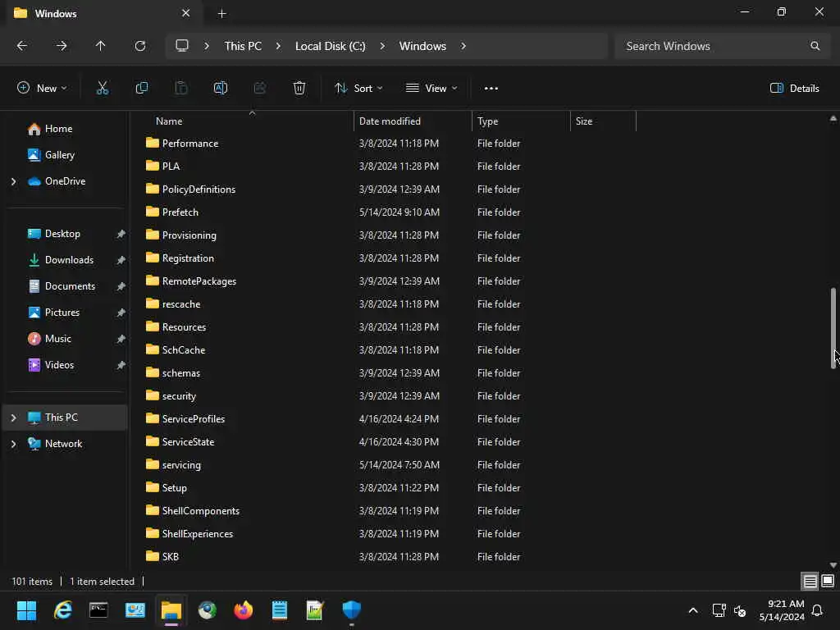Select the PolicyDefinitions folder
The image size is (840, 630).
tap(199, 189)
